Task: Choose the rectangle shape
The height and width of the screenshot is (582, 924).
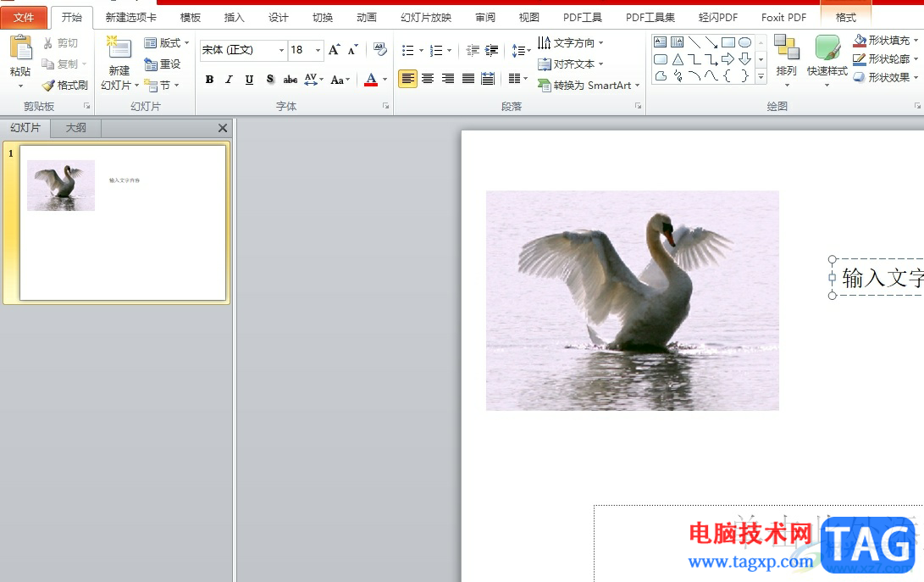Action: point(728,42)
